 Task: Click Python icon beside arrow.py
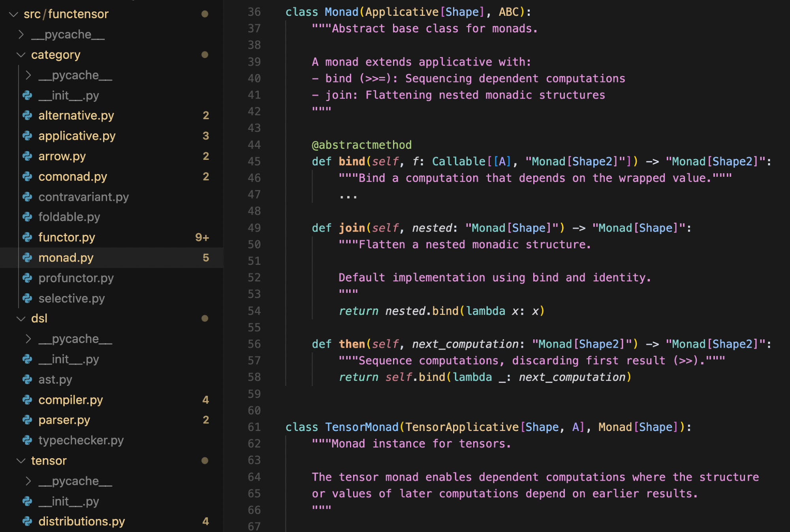pos(27,156)
